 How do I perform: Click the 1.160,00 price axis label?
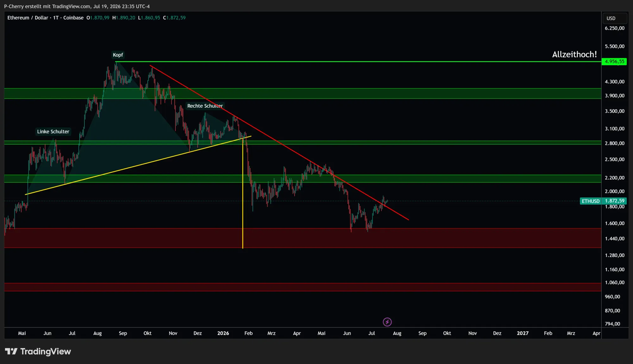(614, 270)
